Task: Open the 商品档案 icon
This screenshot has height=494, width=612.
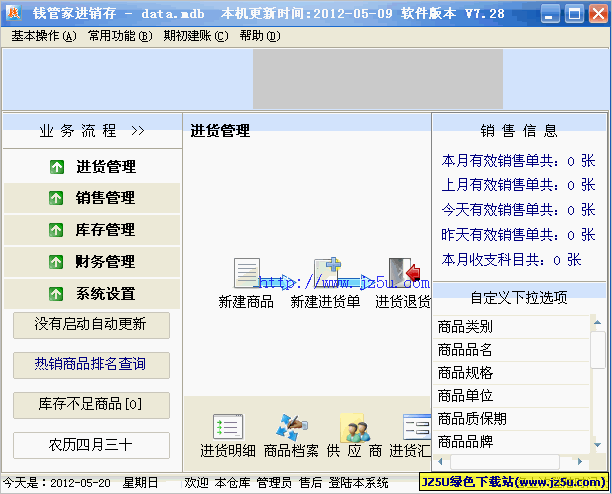Action: point(292,427)
